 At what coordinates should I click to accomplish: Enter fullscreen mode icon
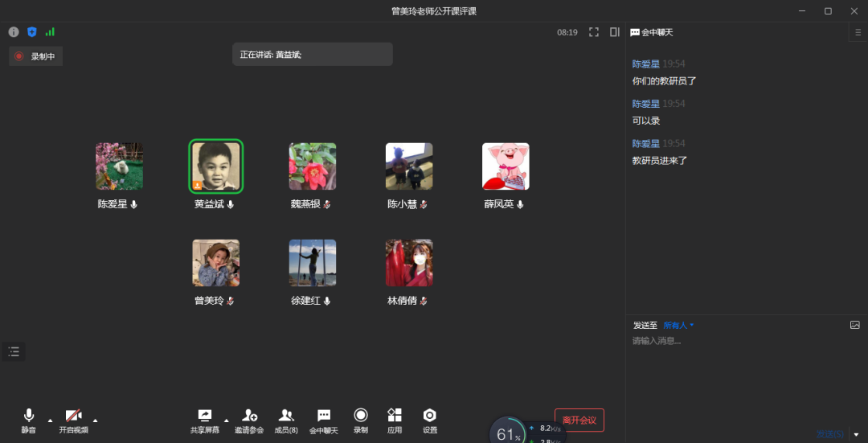(593, 32)
